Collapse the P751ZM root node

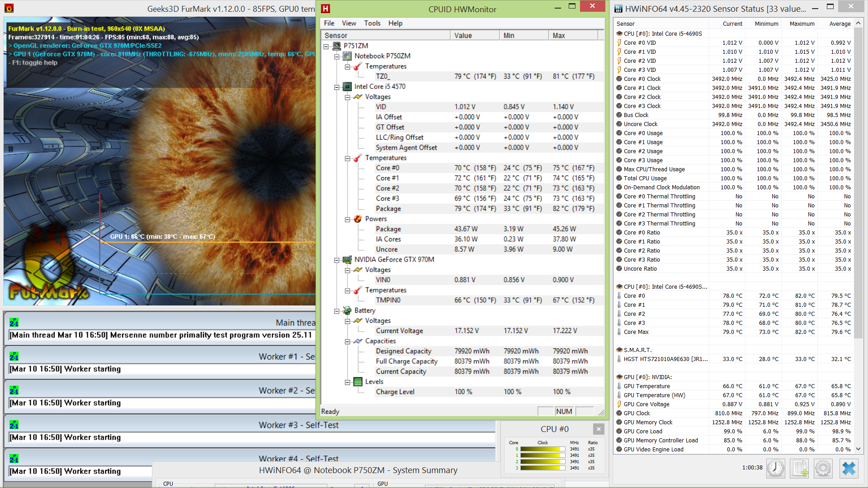pyautogui.click(x=326, y=46)
